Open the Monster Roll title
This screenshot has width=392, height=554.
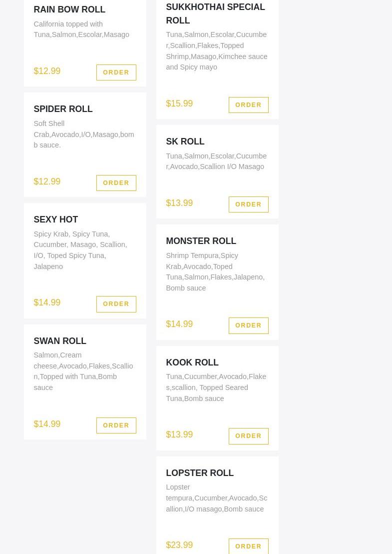(x=201, y=241)
